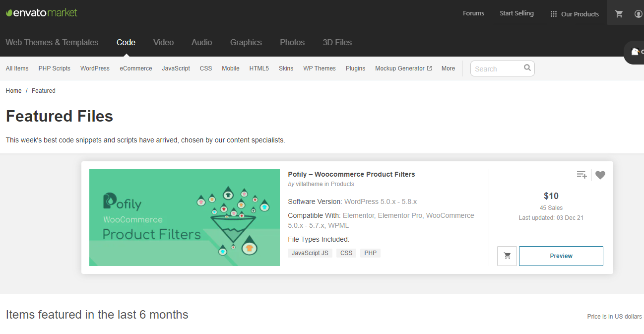The width and height of the screenshot is (644, 334).
Task: Open the Mobile submenu item
Action: click(x=231, y=68)
